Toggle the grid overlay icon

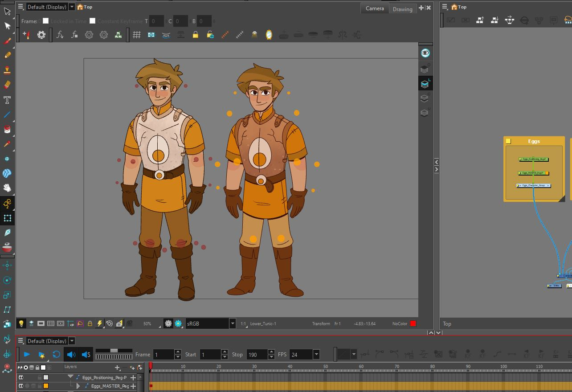point(137,35)
